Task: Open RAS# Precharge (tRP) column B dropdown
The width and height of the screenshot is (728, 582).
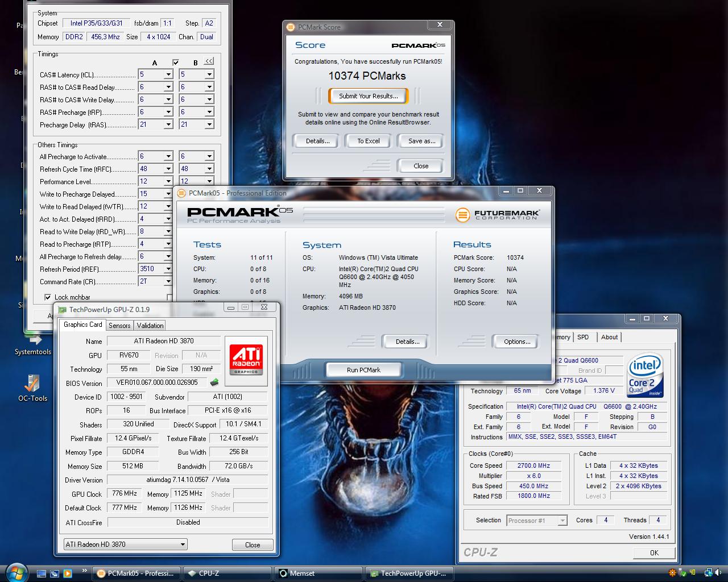Action: point(209,112)
